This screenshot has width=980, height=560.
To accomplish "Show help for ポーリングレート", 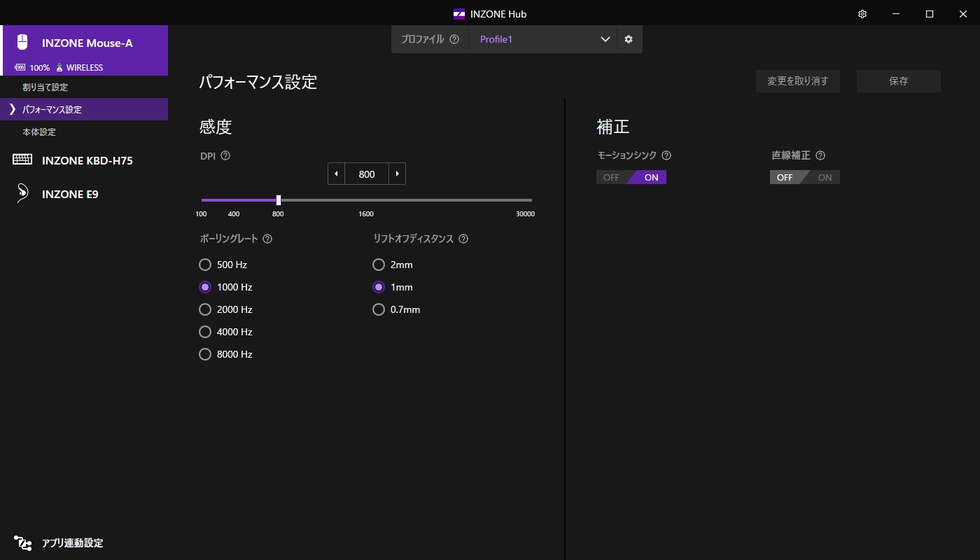I will [267, 239].
